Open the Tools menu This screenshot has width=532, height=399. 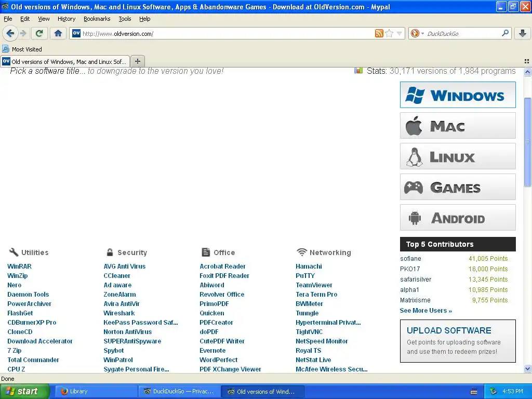[x=125, y=19]
